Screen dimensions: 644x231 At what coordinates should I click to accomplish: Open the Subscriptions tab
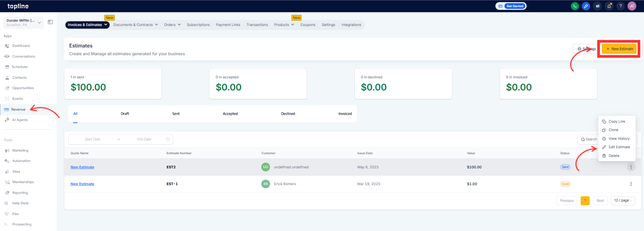[198, 25]
